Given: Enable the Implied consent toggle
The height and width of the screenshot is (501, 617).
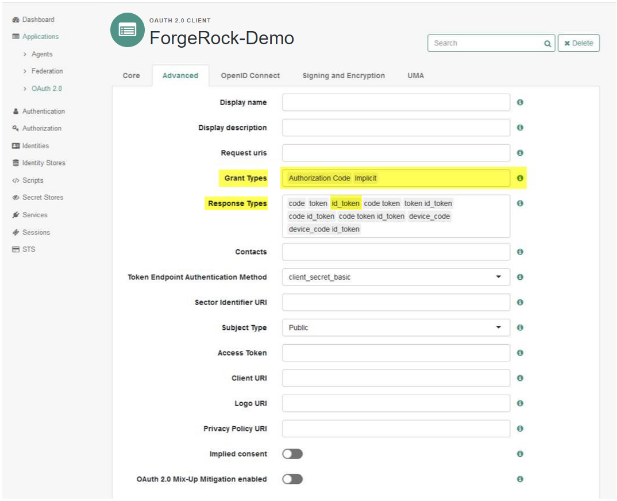Looking at the screenshot, I should 292,454.
